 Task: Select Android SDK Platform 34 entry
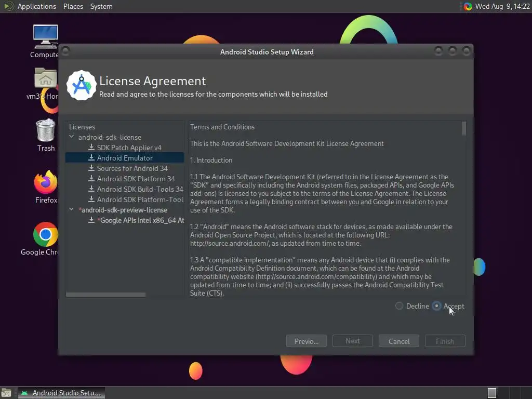pyautogui.click(x=136, y=179)
